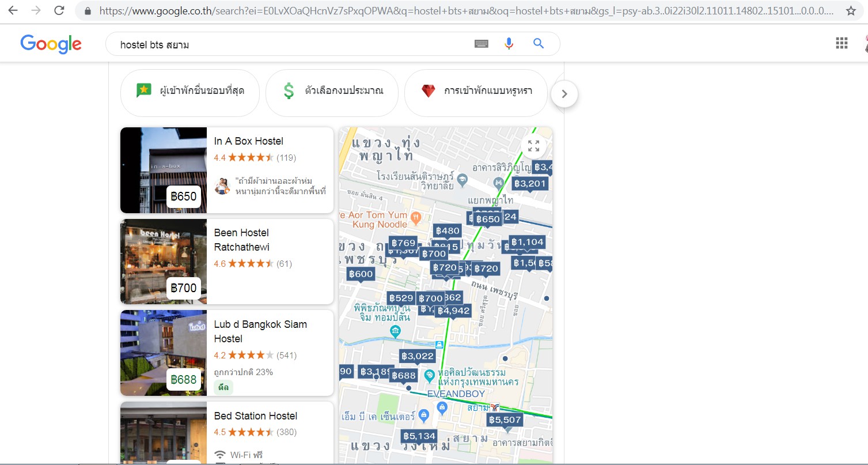Click the ฿480 map price marker
The height and width of the screenshot is (465, 868).
coord(447,231)
